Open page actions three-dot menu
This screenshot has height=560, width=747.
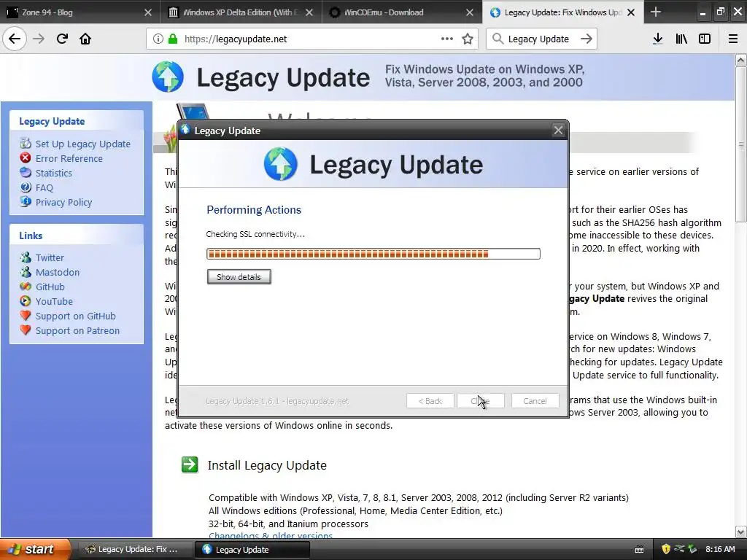447,39
